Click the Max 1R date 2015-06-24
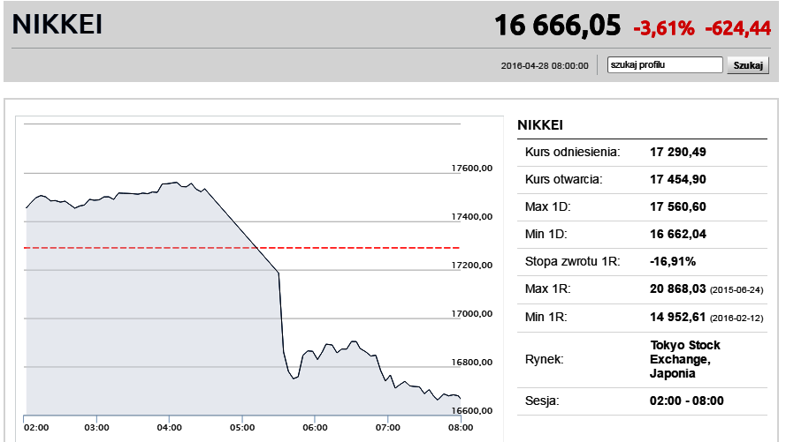The width and height of the screenshot is (786, 442). [x=737, y=290]
